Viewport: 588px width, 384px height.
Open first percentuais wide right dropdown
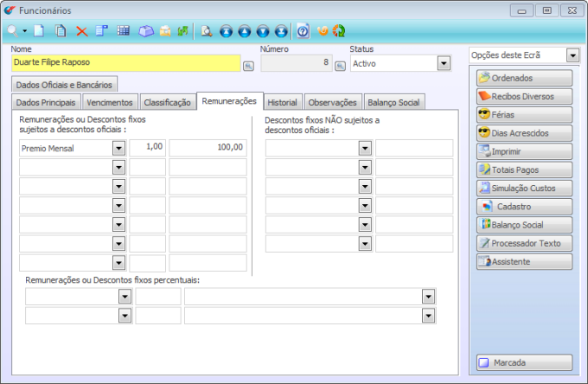tap(428, 297)
